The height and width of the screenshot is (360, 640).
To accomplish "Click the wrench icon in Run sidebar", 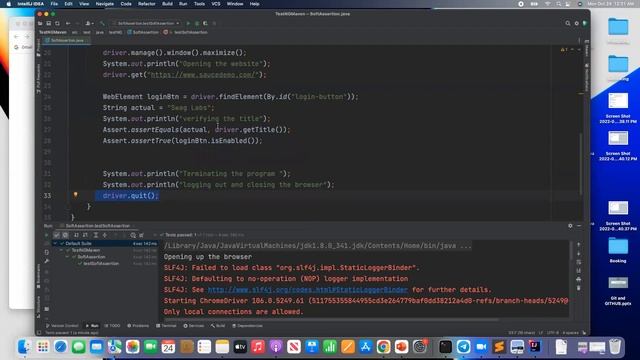I will point(47,261).
